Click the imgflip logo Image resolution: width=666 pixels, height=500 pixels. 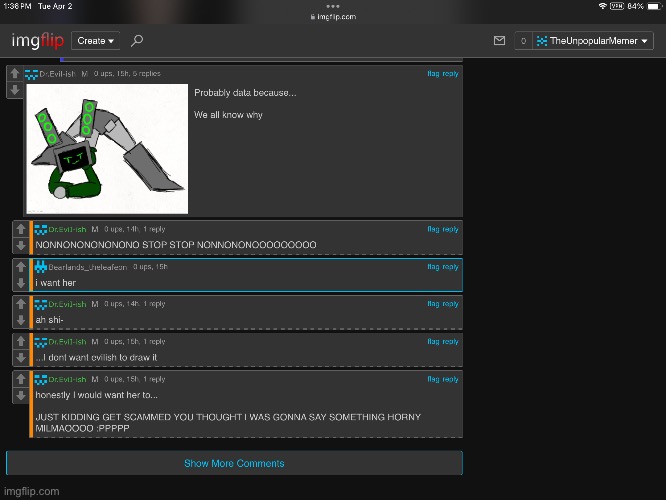coord(37,41)
